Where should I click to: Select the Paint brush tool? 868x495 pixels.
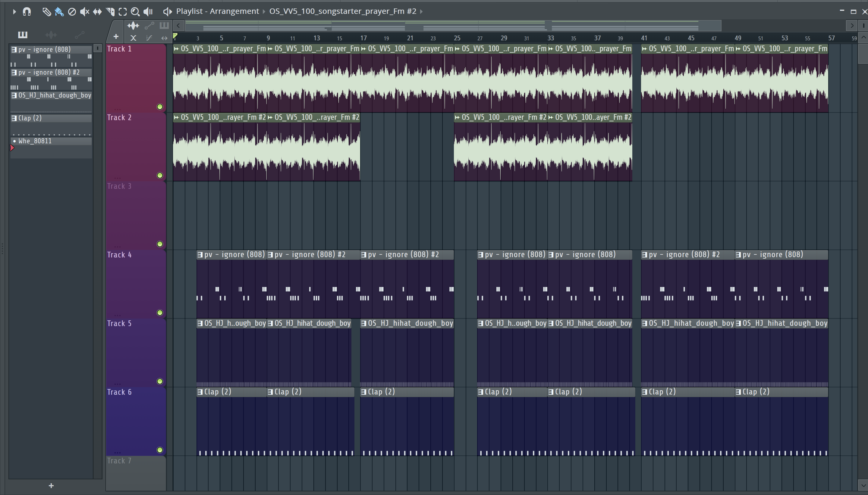(x=59, y=12)
